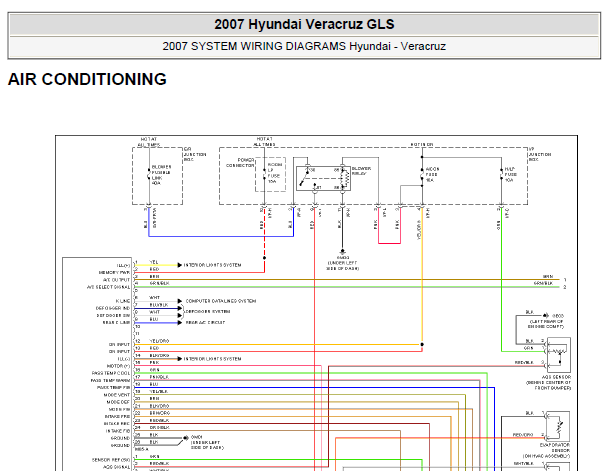Click the 'K LINE' pin label
The image size is (613, 471).
[123, 301]
